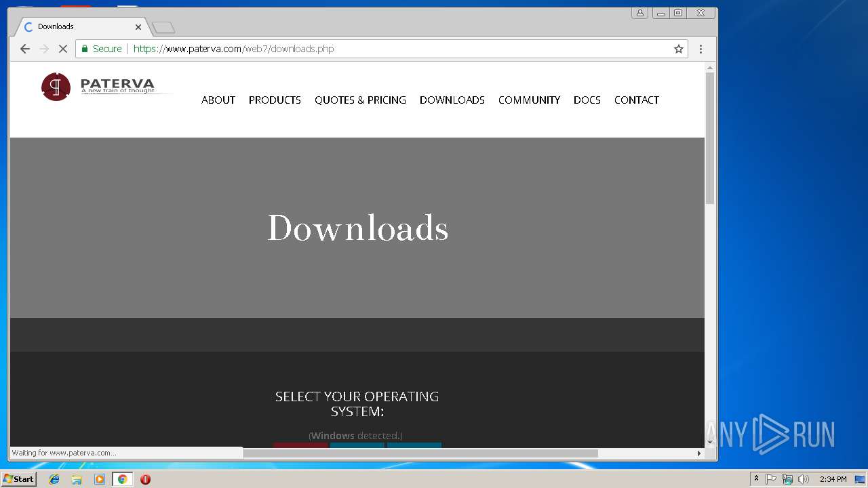Click the vertical scrollbar thumb
The width and height of the screenshot is (868, 488).
710,138
